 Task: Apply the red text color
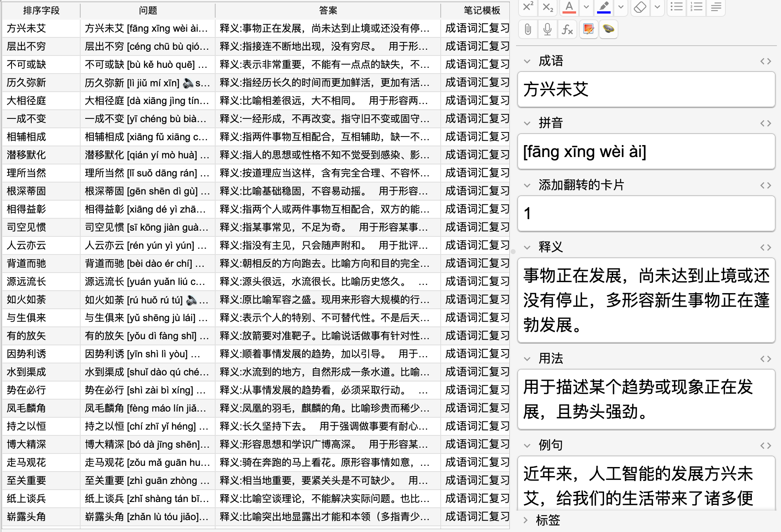click(569, 7)
